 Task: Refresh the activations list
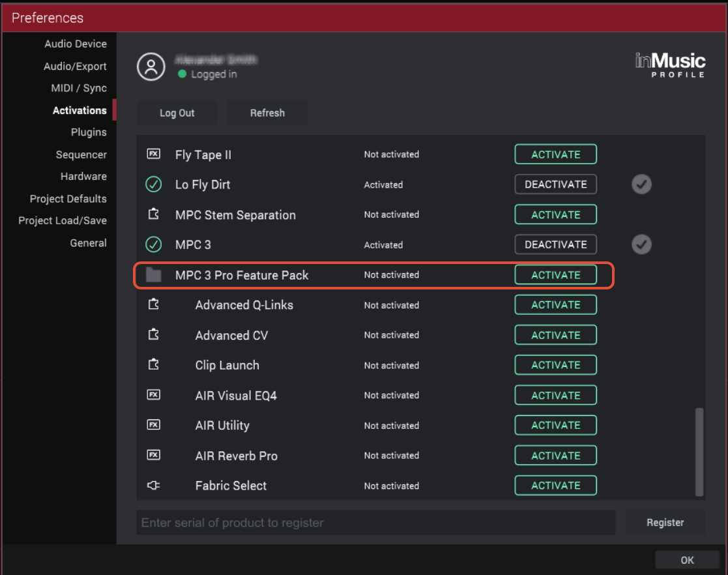267,113
